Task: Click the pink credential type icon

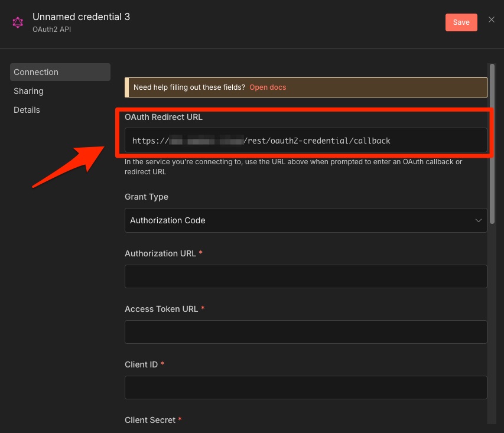Action: [18, 22]
